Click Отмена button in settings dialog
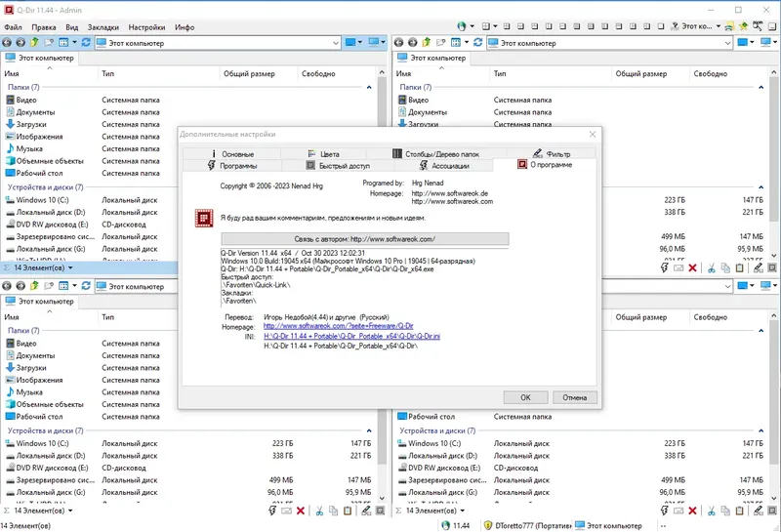Image resolution: width=781 pixels, height=532 pixels. point(574,397)
